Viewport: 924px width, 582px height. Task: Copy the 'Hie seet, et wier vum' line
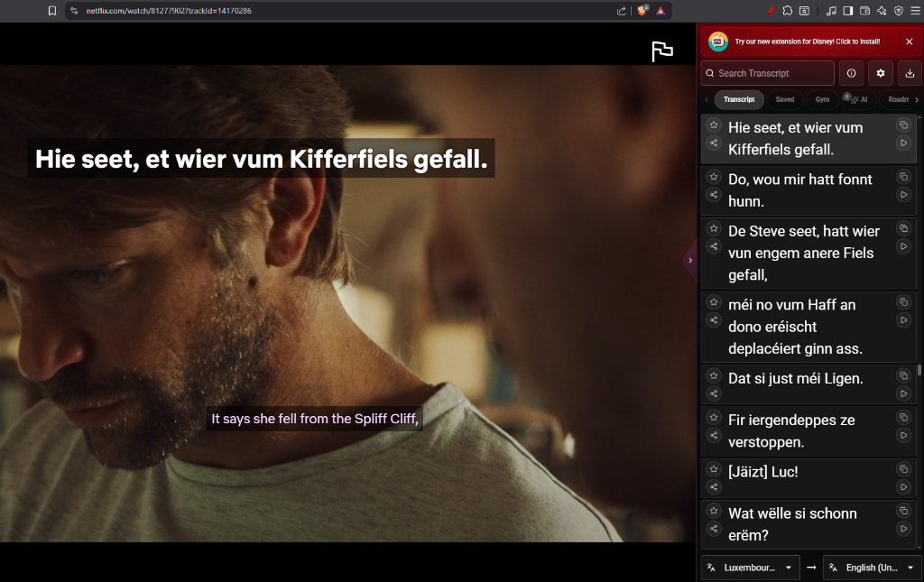click(x=903, y=125)
